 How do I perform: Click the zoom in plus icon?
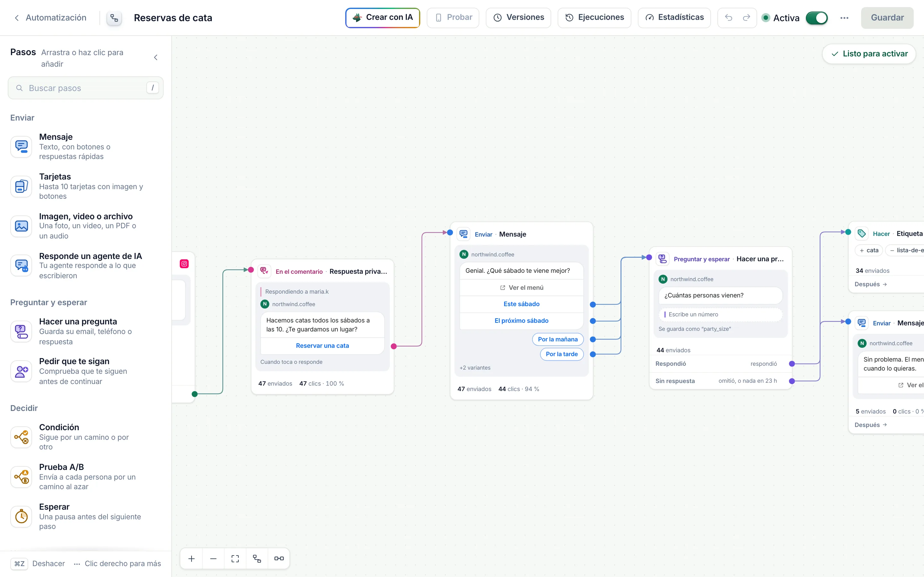(x=191, y=558)
